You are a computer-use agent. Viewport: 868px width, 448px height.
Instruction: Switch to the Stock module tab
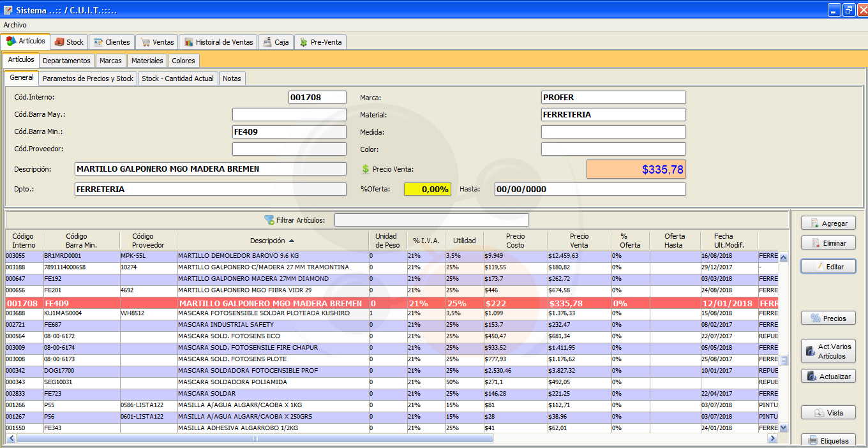click(x=69, y=42)
